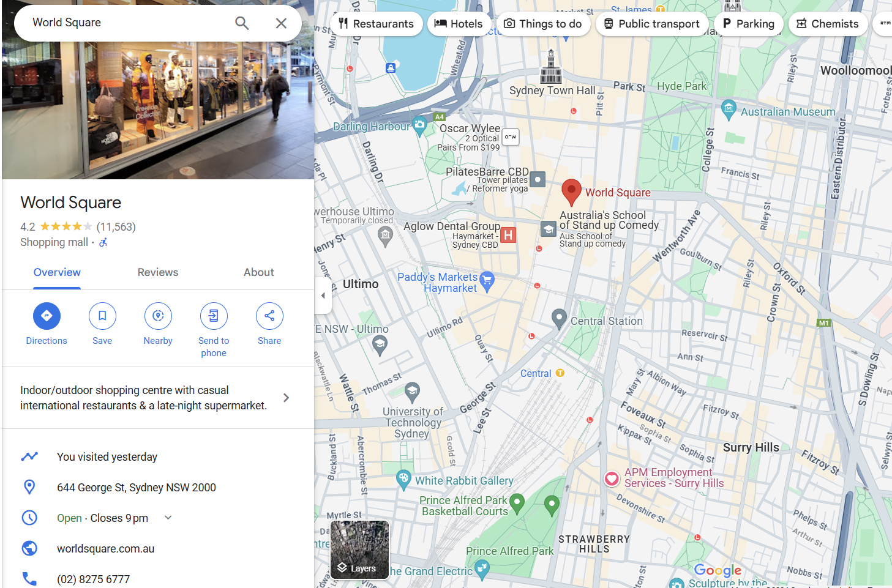Open the About tab
This screenshot has width=892, height=588.
pos(259,273)
